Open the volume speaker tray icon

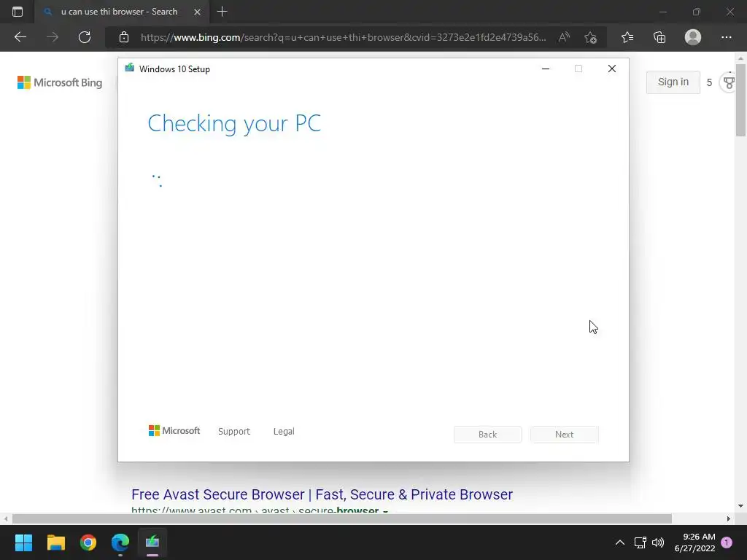[658, 542]
